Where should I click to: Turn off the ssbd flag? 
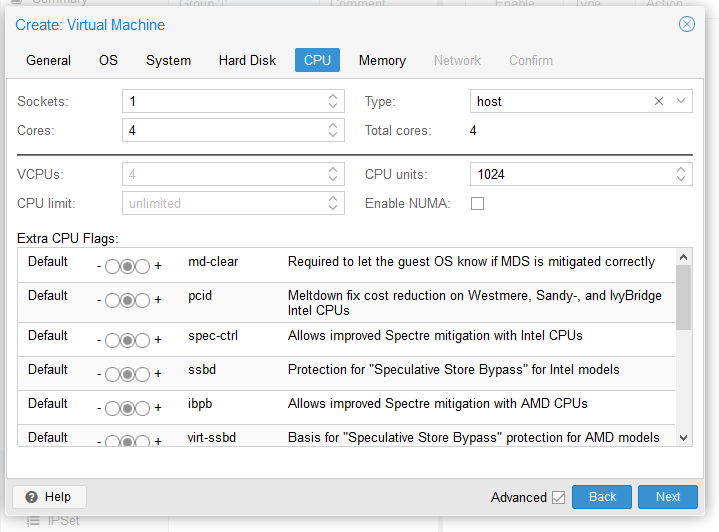coord(112,374)
